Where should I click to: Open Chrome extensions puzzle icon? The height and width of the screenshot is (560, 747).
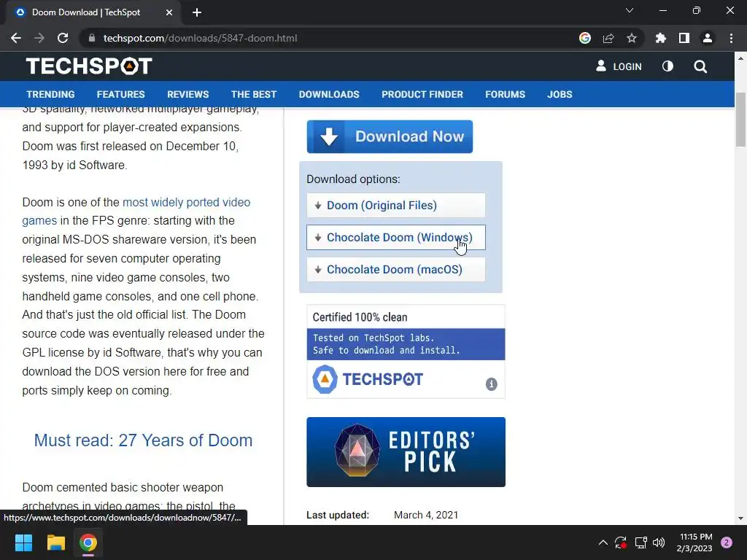(x=660, y=38)
